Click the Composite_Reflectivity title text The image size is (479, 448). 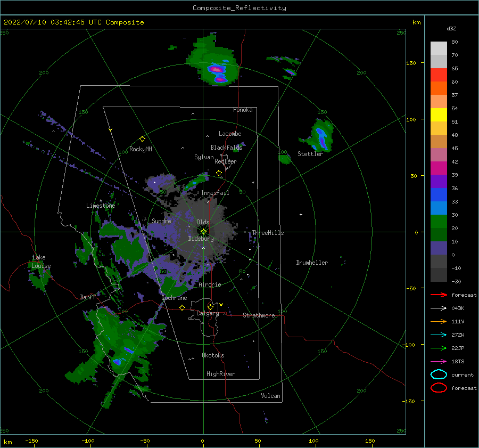tap(240, 8)
